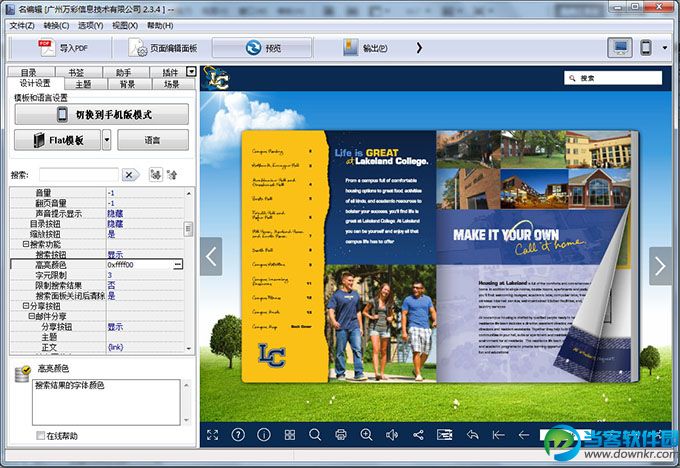Click the 预览 preview button
The height and width of the screenshot is (468, 680).
tap(262, 48)
